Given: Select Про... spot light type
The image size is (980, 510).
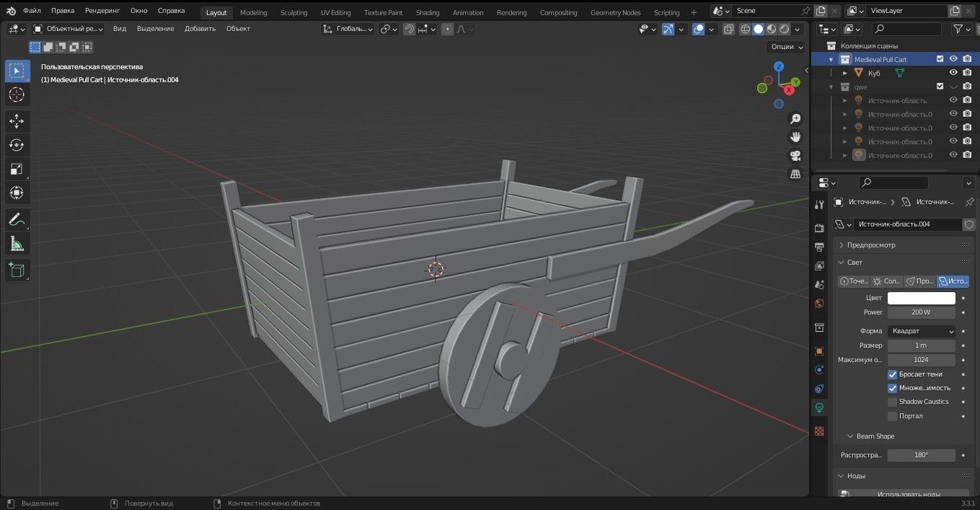Looking at the screenshot, I should [x=920, y=281].
